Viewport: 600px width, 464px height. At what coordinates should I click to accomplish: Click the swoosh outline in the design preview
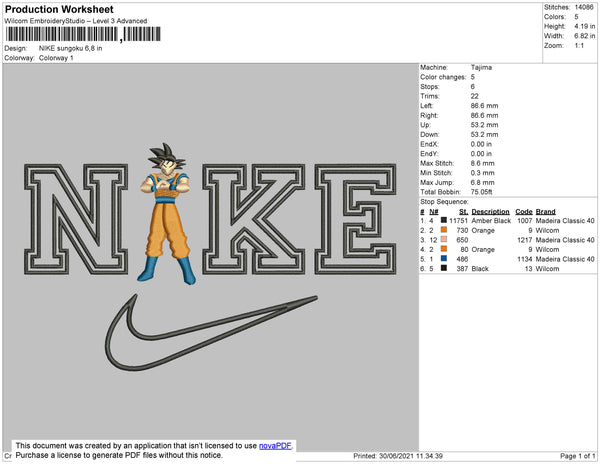(x=211, y=332)
